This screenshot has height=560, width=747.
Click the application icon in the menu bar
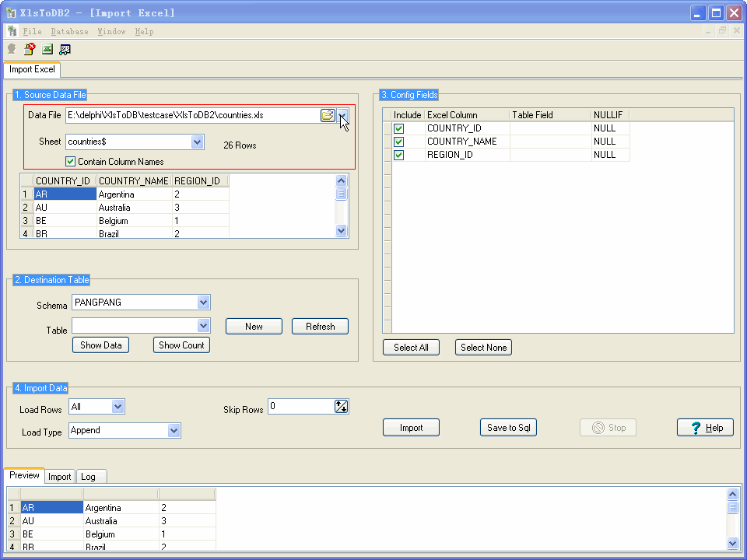click(12, 31)
